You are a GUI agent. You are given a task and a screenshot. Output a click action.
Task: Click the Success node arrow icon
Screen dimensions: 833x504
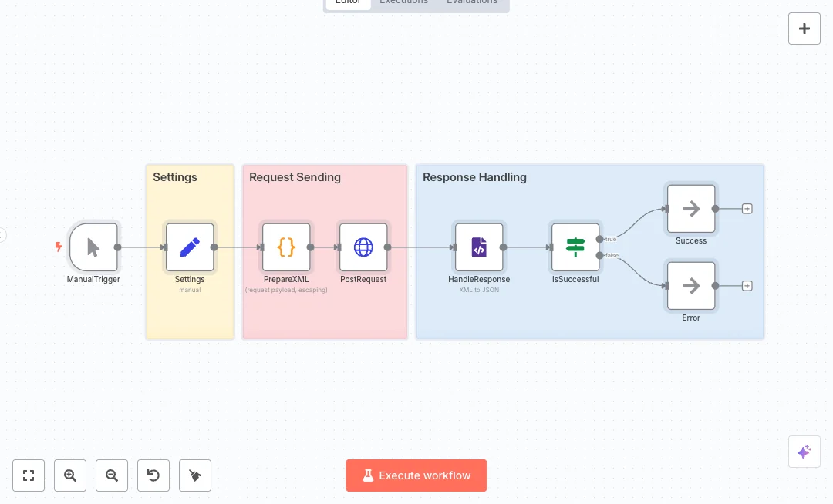pyautogui.click(x=691, y=208)
